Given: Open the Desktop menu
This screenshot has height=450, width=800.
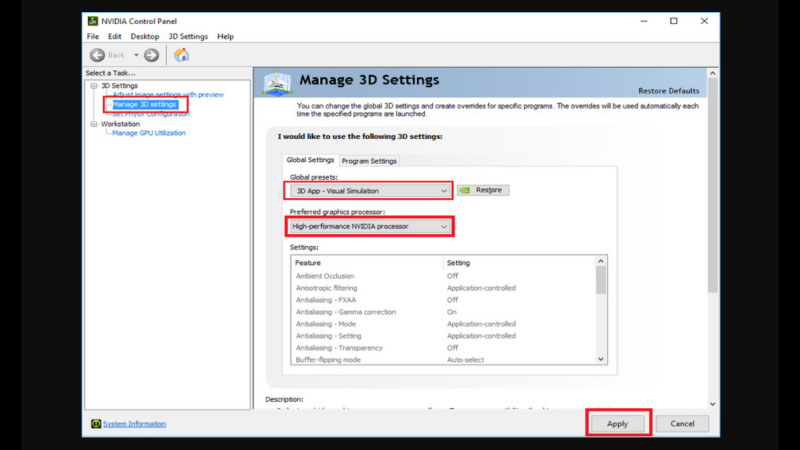Looking at the screenshot, I should (x=145, y=37).
